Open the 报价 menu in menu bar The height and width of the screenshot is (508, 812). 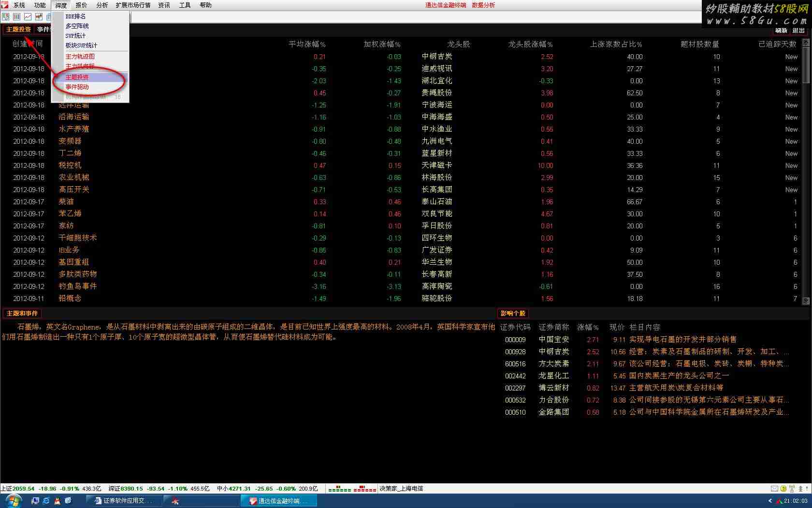click(x=81, y=5)
